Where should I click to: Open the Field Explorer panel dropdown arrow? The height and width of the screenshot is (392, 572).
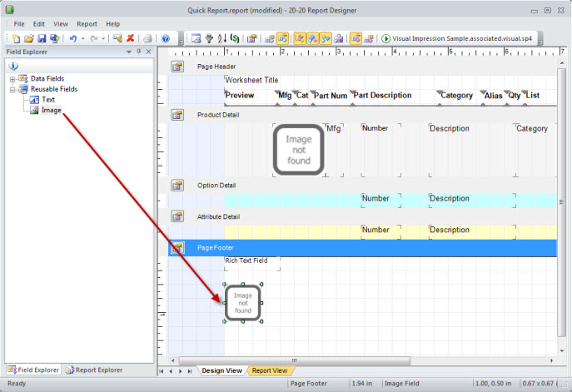(128, 52)
